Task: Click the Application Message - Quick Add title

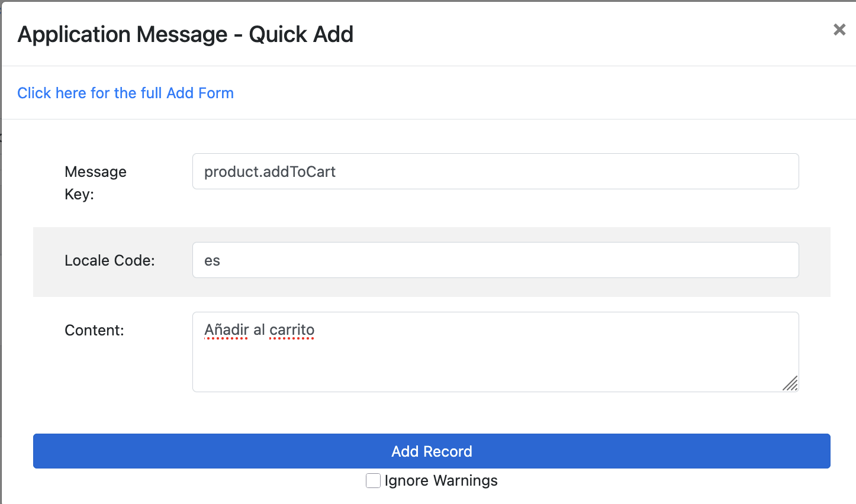Action: click(x=185, y=34)
